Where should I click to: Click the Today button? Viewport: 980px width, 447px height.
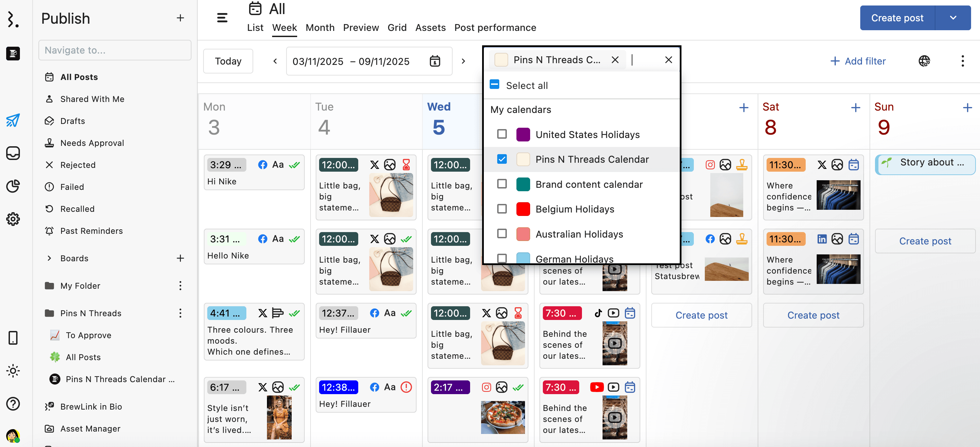[x=228, y=61]
